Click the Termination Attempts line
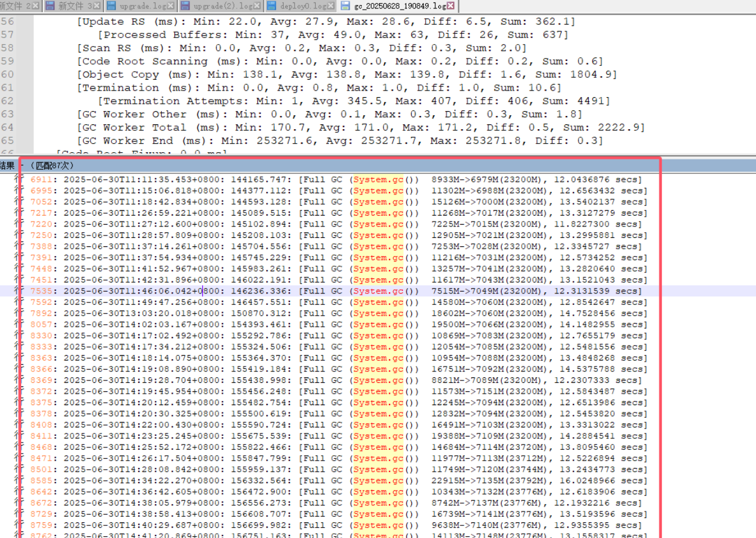This screenshot has height=538, width=756. (x=354, y=101)
